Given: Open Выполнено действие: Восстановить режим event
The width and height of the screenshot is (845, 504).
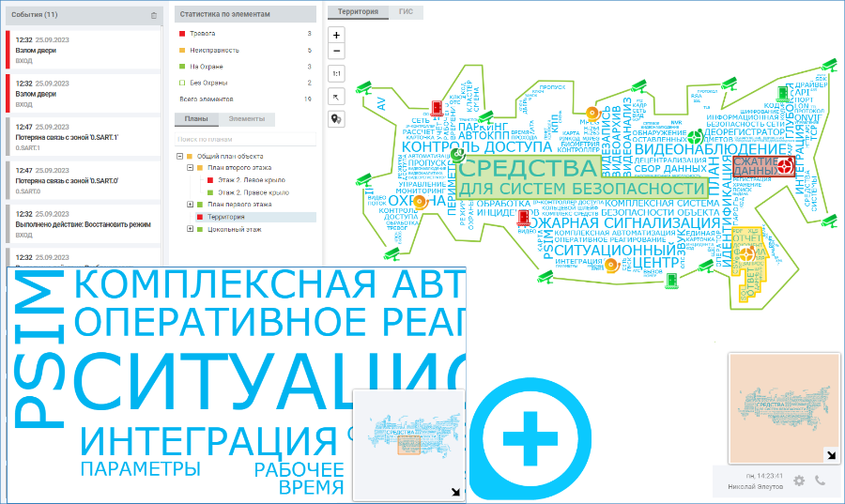Looking at the screenshot, I should tap(84, 224).
